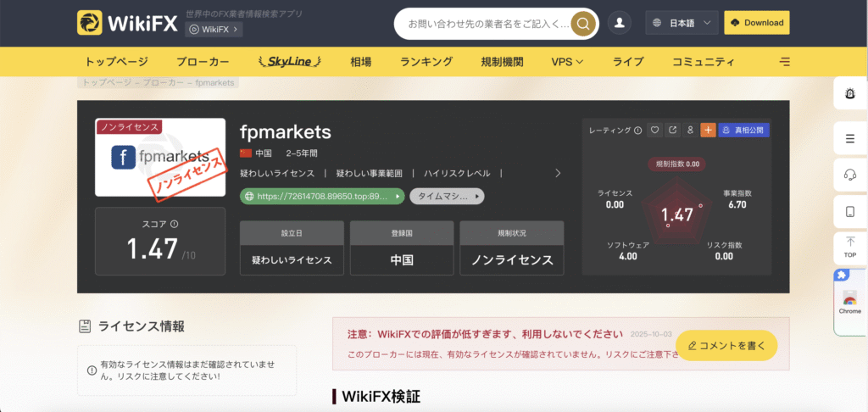This screenshot has height=412, width=868.
Task: Click the WikiFX検証 section heading
Action: pos(381,397)
